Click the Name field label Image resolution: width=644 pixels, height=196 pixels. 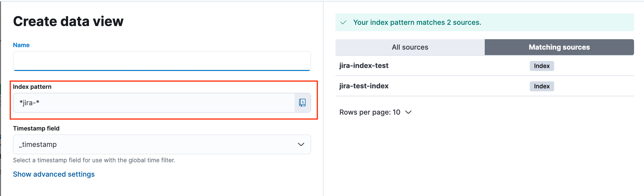[x=21, y=45]
